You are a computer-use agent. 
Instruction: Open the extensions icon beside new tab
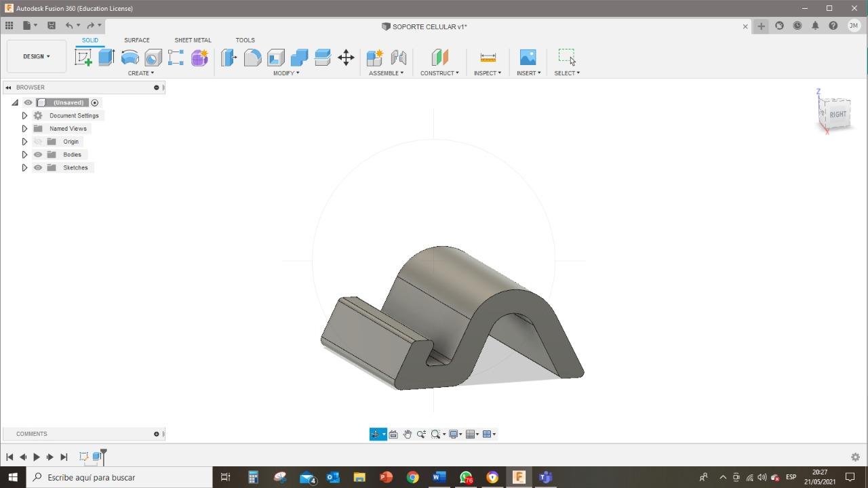[779, 26]
